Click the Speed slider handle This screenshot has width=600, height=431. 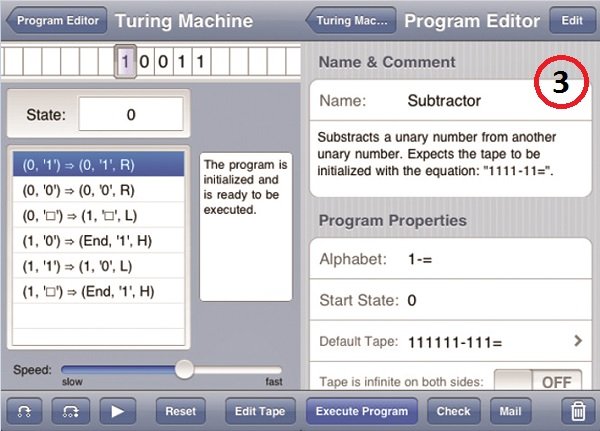[183, 370]
